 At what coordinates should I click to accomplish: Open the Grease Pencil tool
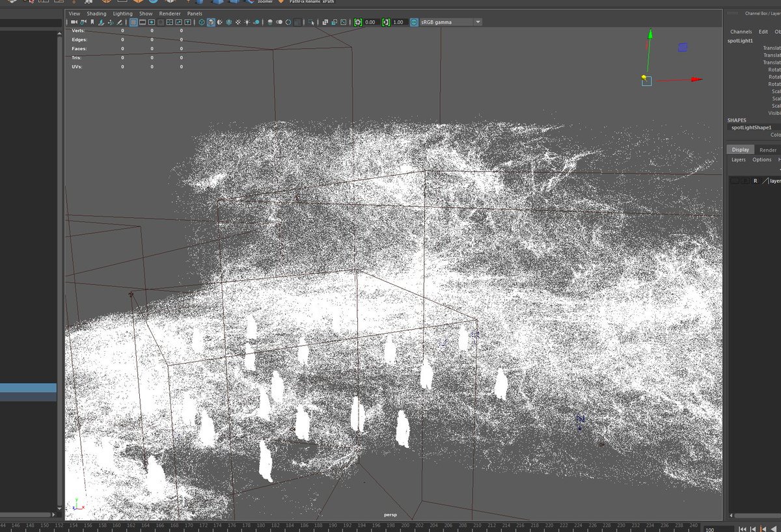point(119,22)
